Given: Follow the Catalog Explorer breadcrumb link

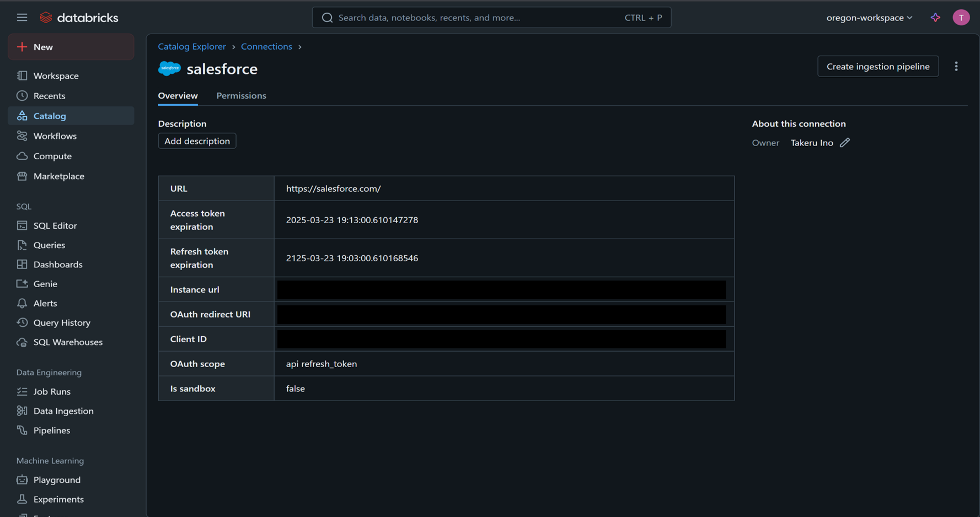Looking at the screenshot, I should pyautogui.click(x=192, y=46).
